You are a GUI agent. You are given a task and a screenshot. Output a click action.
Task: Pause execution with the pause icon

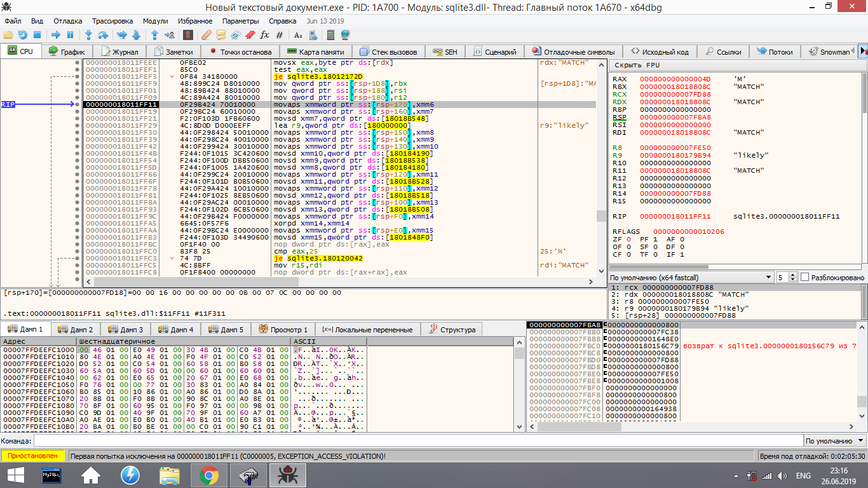[x=70, y=35]
